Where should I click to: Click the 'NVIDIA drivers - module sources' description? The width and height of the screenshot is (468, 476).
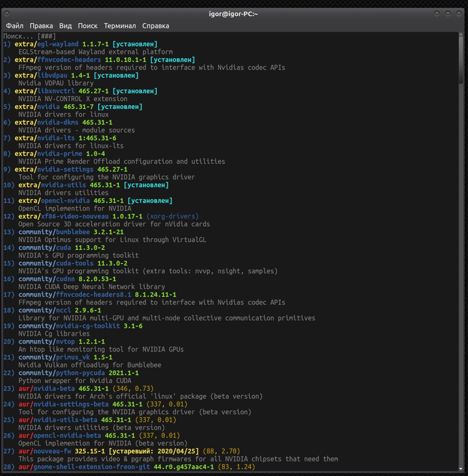pyautogui.click(x=77, y=130)
